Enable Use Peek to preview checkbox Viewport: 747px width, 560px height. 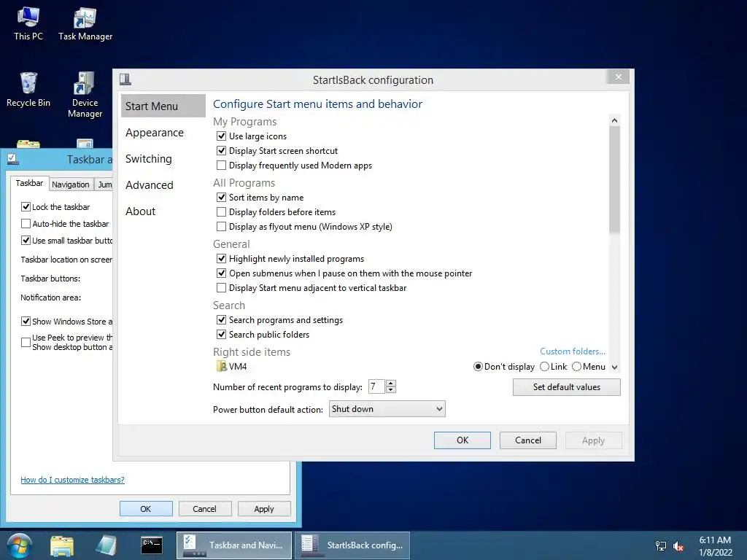click(x=26, y=343)
